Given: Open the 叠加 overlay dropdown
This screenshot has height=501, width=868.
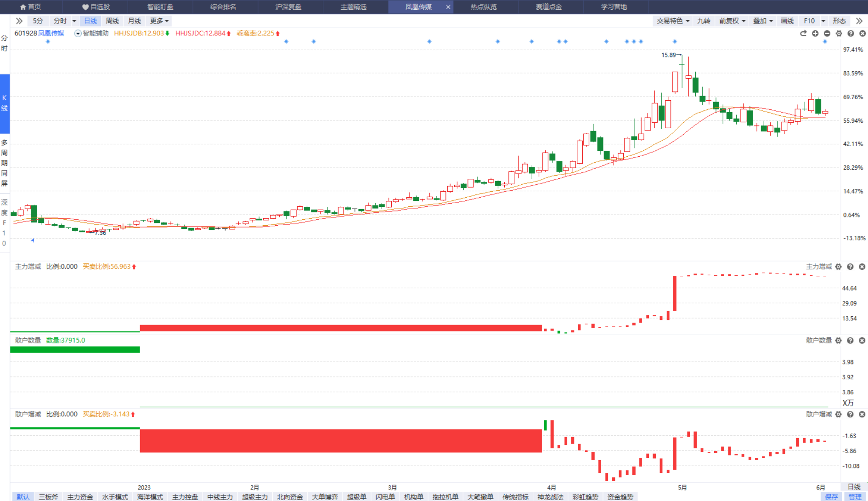Looking at the screenshot, I should click(763, 21).
